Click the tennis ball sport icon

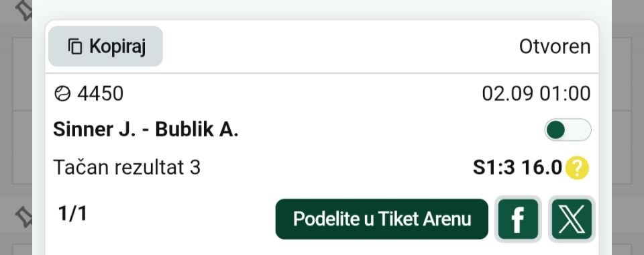[62, 94]
